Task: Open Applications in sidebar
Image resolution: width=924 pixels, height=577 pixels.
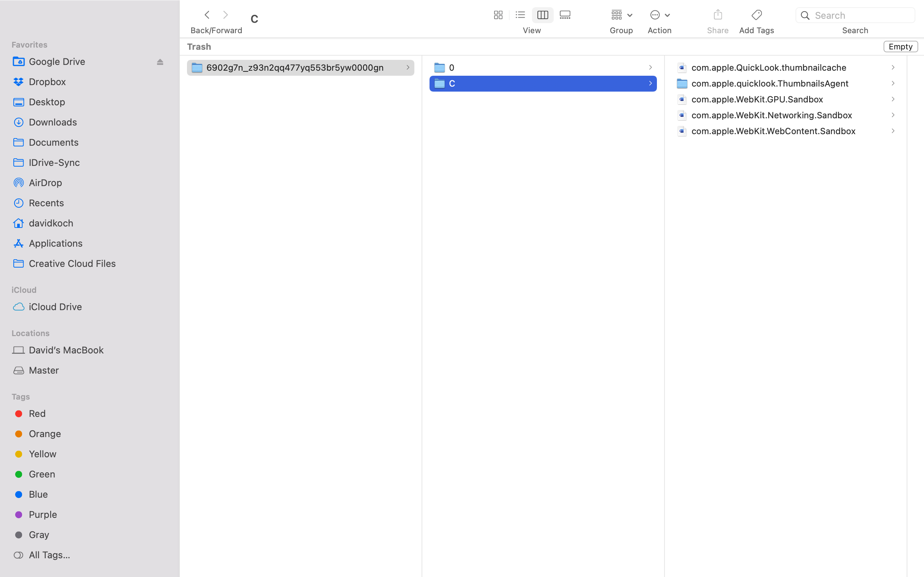Action: [x=56, y=243]
